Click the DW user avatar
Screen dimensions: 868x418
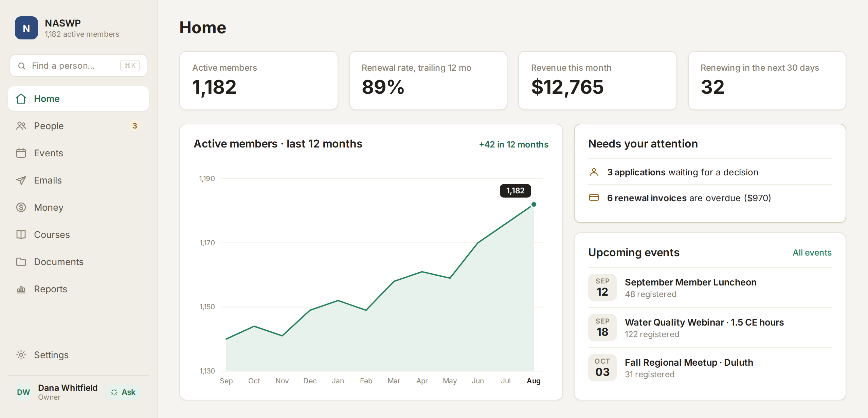23,392
